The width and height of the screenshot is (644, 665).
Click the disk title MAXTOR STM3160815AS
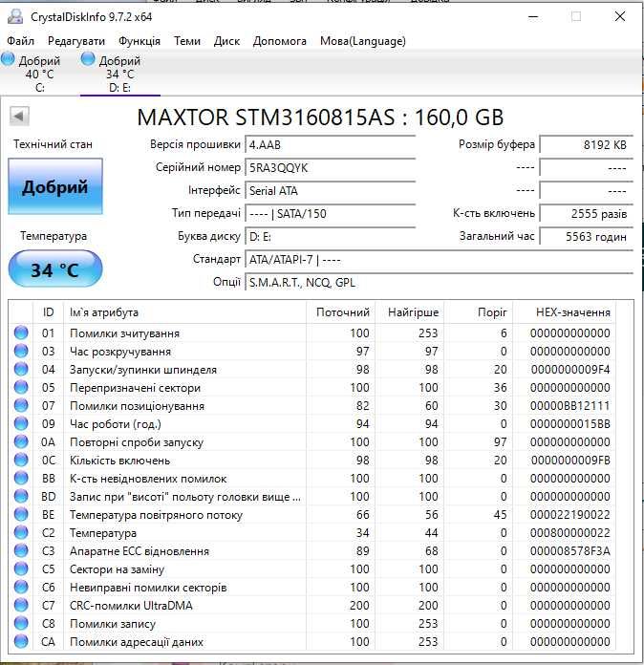[266, 118]
